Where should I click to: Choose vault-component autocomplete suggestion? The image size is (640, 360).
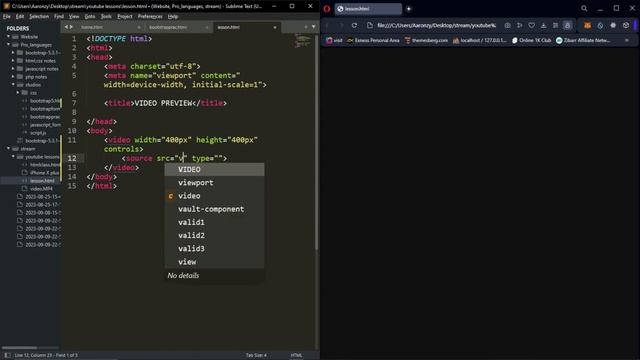click(214, 209)
